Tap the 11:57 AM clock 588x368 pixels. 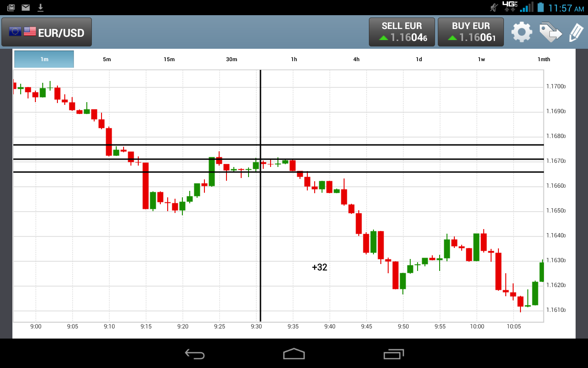pyautogui.click(x=566, y=8)
